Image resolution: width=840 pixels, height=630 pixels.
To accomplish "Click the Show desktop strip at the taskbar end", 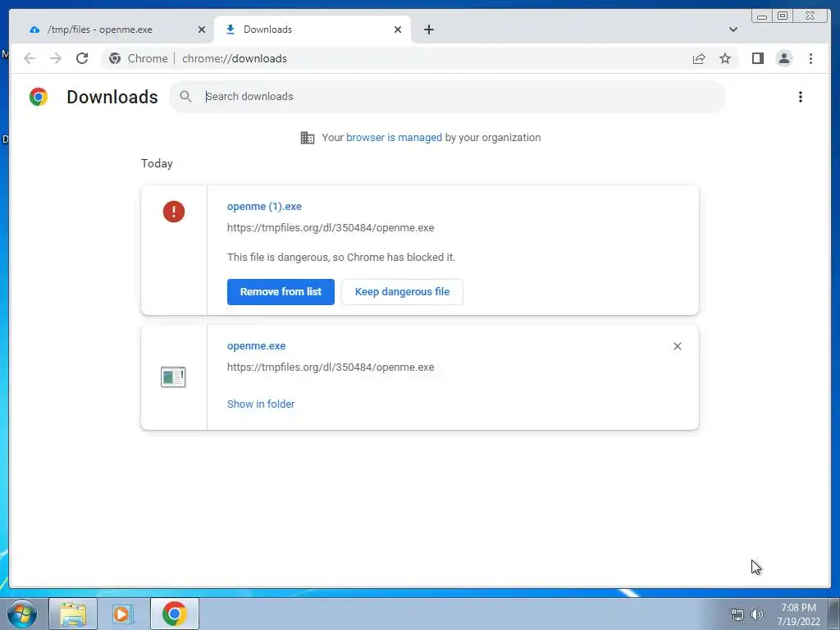I will [x=835, y=614].
